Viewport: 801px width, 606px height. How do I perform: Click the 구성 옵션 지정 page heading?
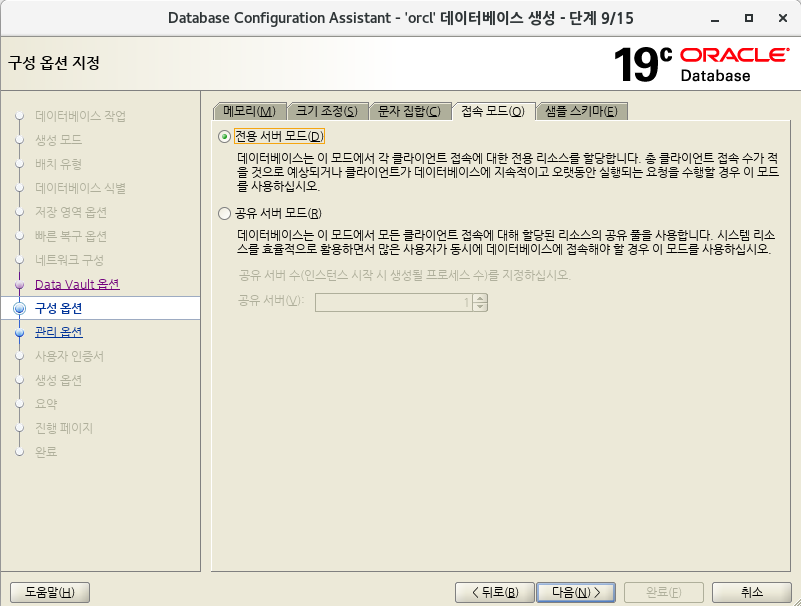[x=54, y=63]
